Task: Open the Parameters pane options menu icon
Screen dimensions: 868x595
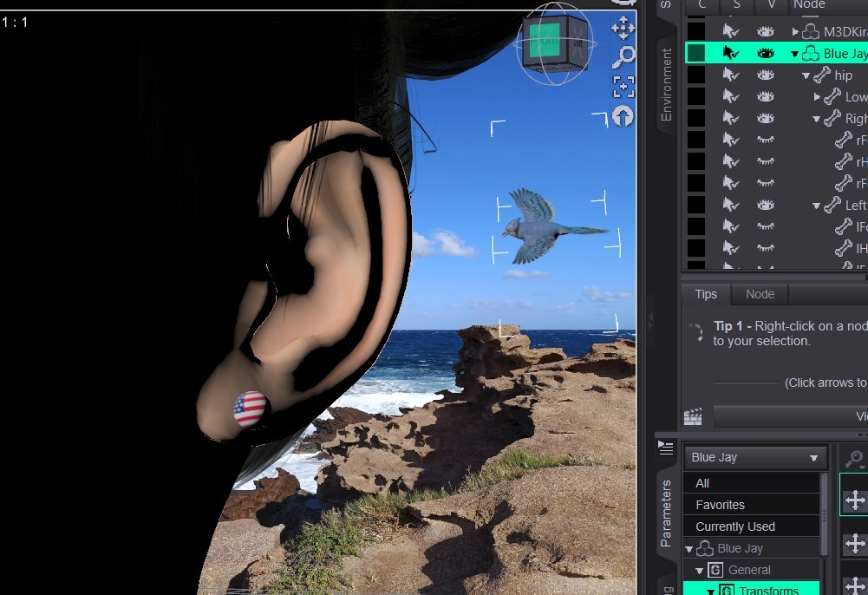Action: 665,448
